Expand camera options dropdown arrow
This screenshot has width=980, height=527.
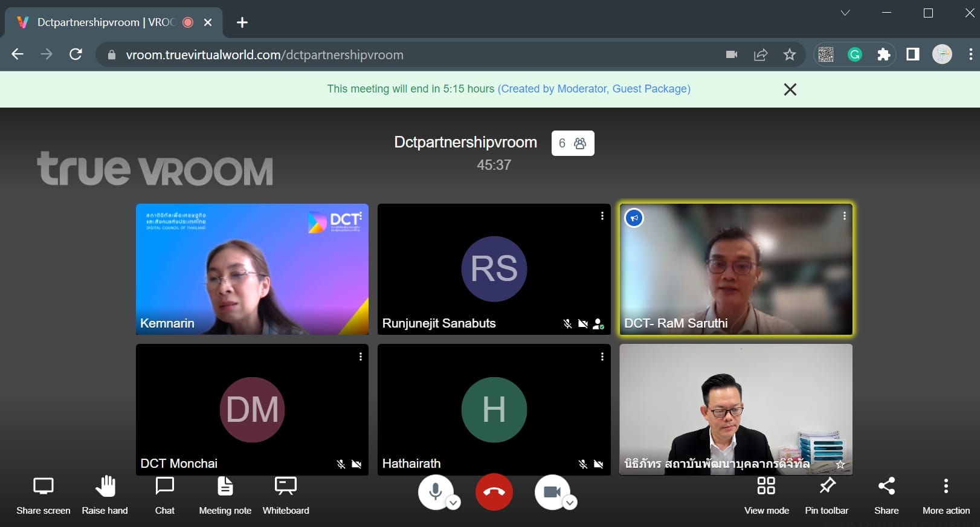[x=570, y=503]
